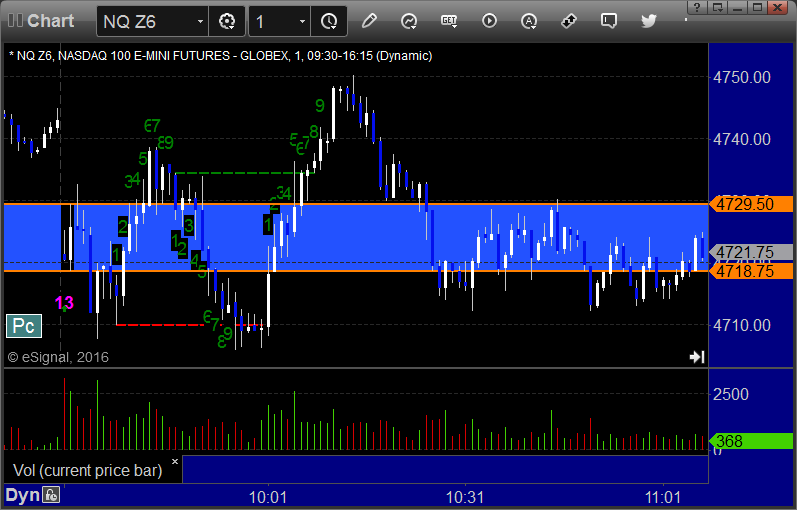
Task: Minimize the Chart window
Action: tap(738, 7)
